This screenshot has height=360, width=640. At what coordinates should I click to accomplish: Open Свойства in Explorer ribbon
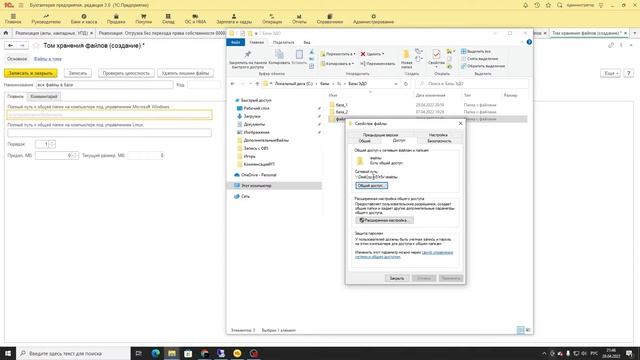pos(436,57)
